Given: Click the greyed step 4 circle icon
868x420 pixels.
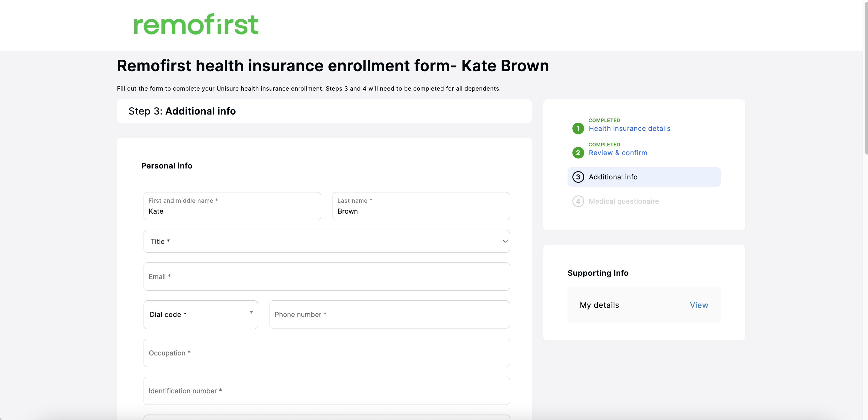Looking at the screenshot, I should coord(578,201).
